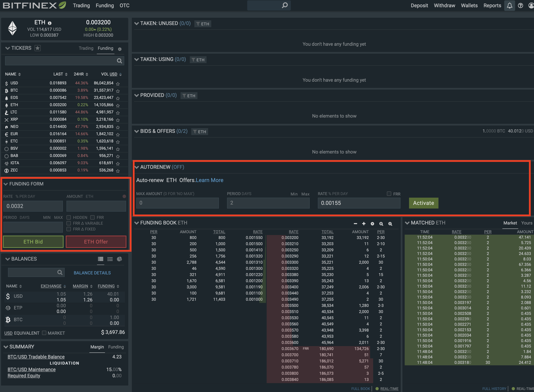
Task: Click Autorenew rate field 0.00155
Action: click(359, 203)
